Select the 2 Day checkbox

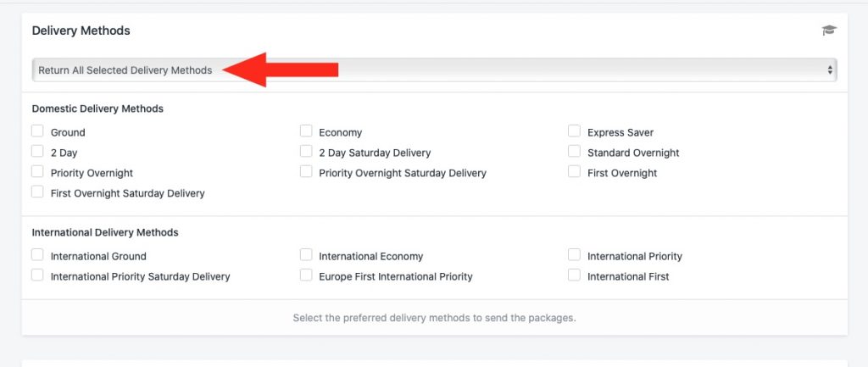37,151
